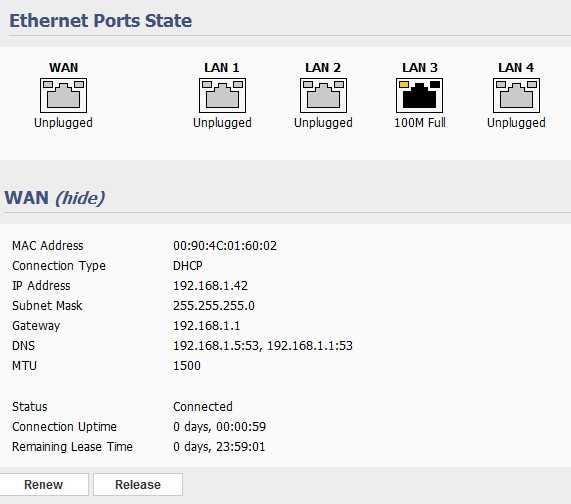
Task: Click the LAN 3 label text
Action: coord(420,68)
